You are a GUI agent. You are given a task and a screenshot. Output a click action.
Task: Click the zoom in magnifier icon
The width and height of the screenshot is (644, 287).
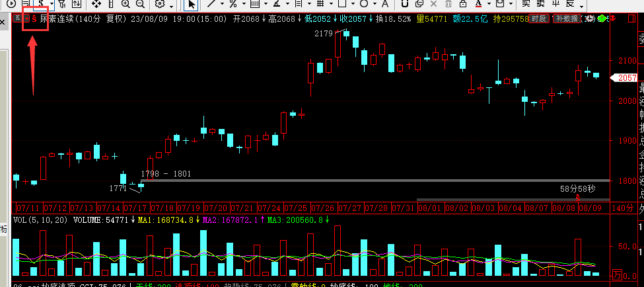coord(124,4)
